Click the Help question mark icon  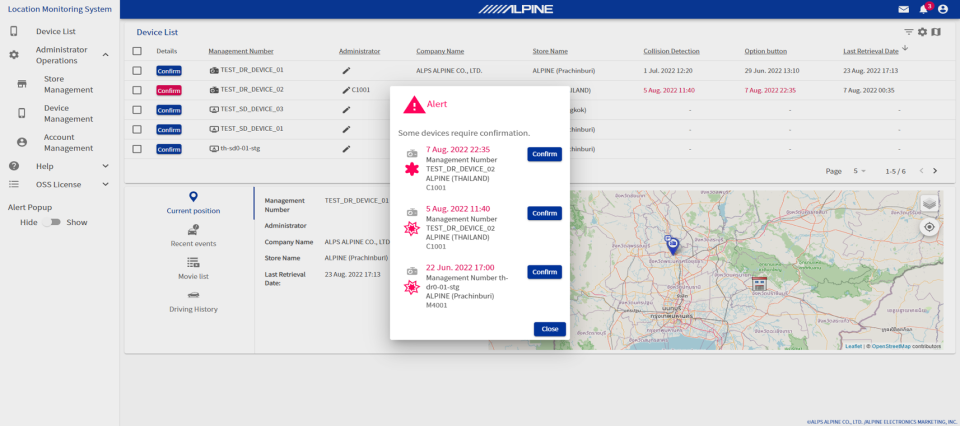click(x=13, y=166)
